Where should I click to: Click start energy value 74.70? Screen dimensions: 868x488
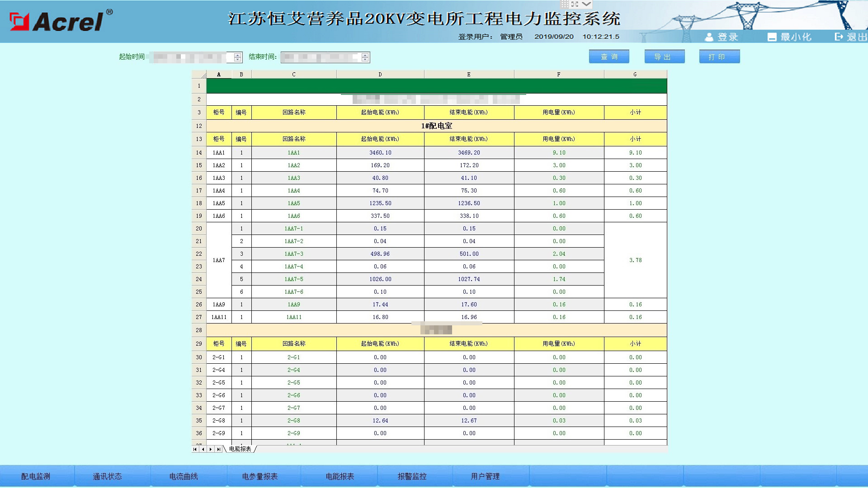click(380, 191)
